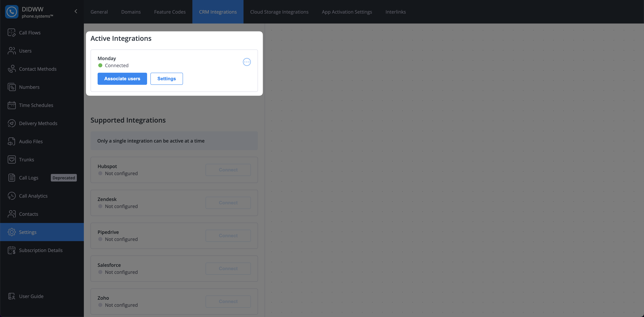The image size is (644, 317).
Task: Click the Associate users button
Action: pyautogui.click(x=122, y=79)
